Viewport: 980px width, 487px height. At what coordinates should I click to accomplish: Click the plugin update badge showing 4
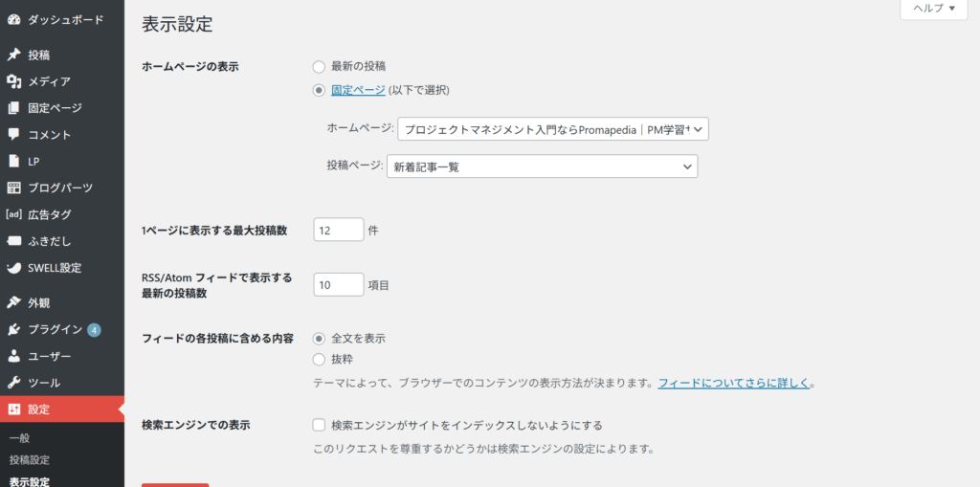(94, 330)
